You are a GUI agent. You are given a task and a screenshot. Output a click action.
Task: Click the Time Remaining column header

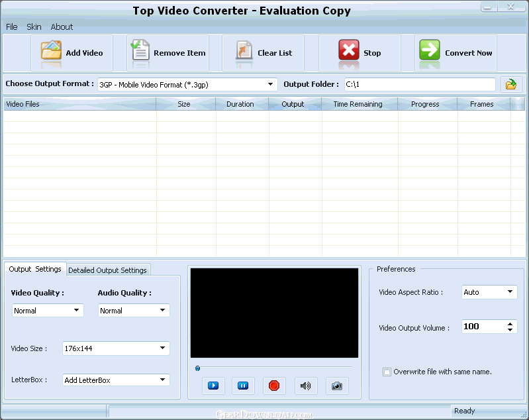(x=360, y=104)
